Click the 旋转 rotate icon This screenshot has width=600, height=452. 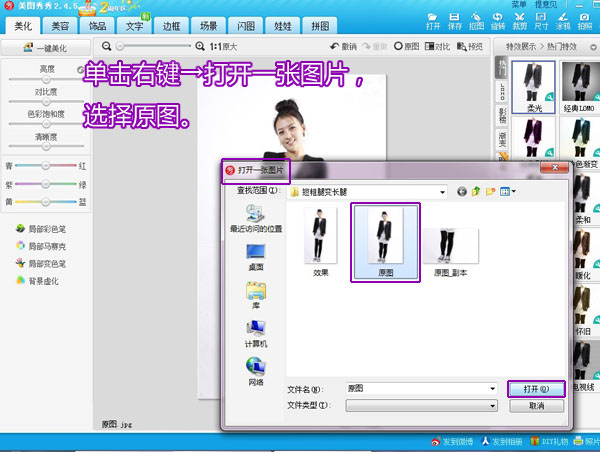498,20
